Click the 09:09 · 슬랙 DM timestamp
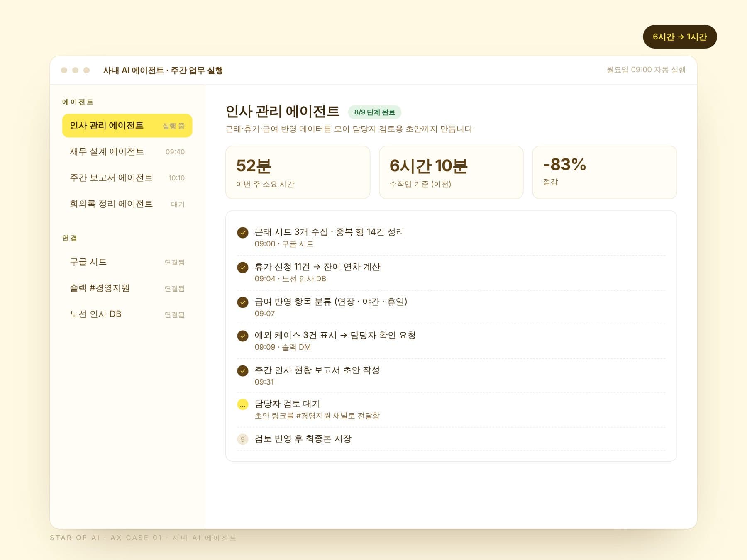The image size is (747, 560). pos(283,347)
